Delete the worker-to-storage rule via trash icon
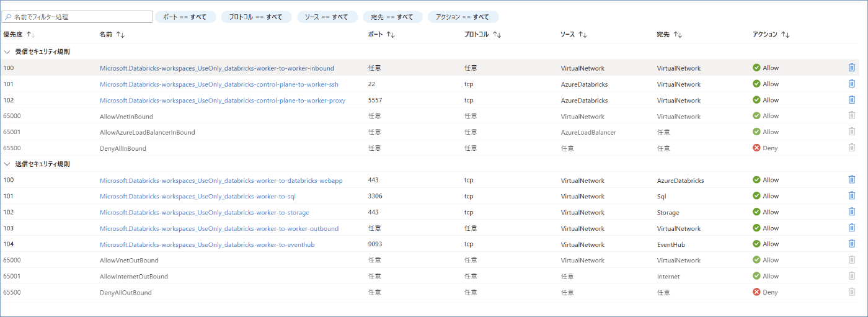 click(852, 212)
